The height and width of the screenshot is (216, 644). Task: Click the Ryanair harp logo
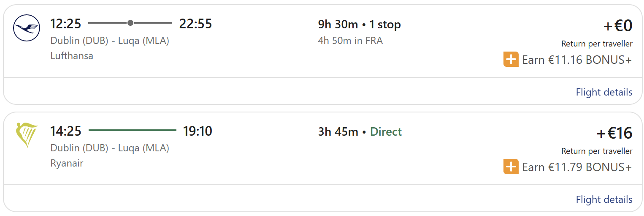(27, 135)
